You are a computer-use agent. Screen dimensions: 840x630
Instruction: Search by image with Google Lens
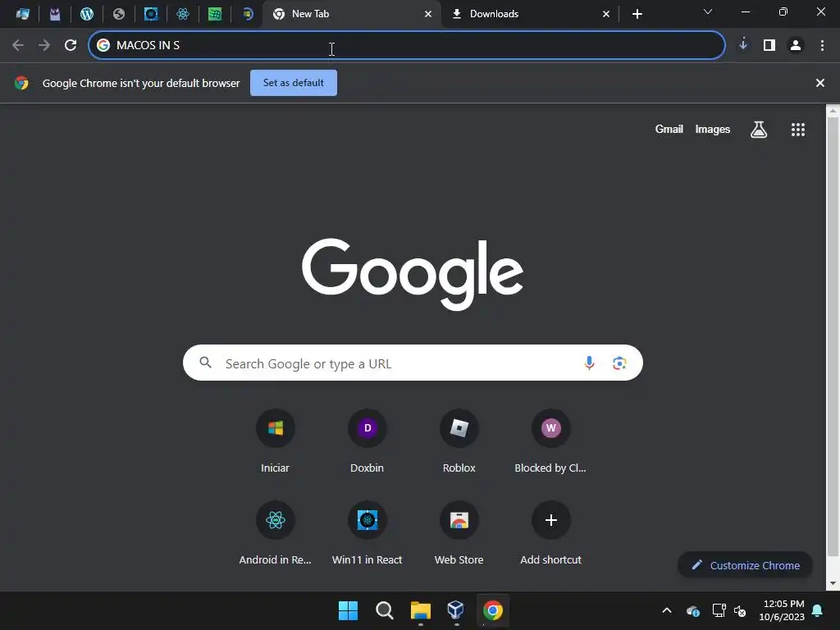[x=619, y=363]
